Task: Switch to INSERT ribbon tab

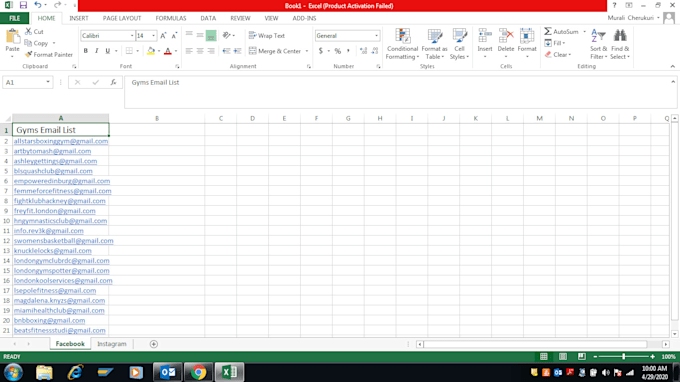Action: 78,18
